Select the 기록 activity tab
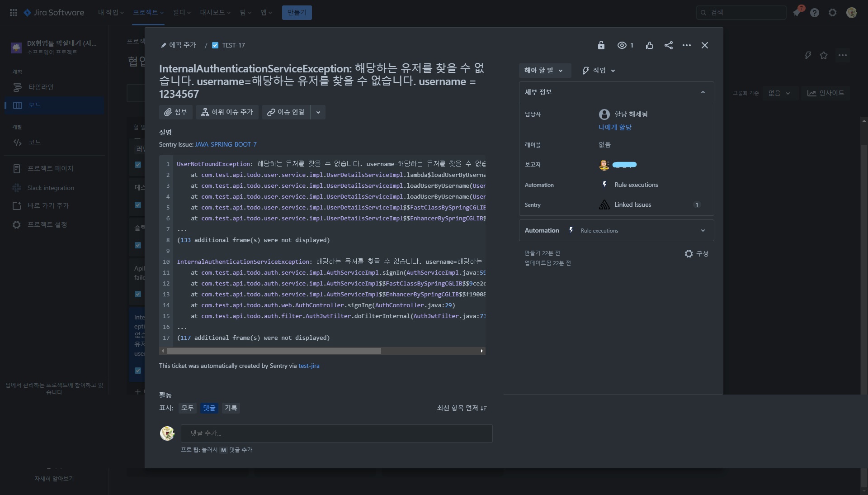The image size is (868, 495). coord(231,408)
